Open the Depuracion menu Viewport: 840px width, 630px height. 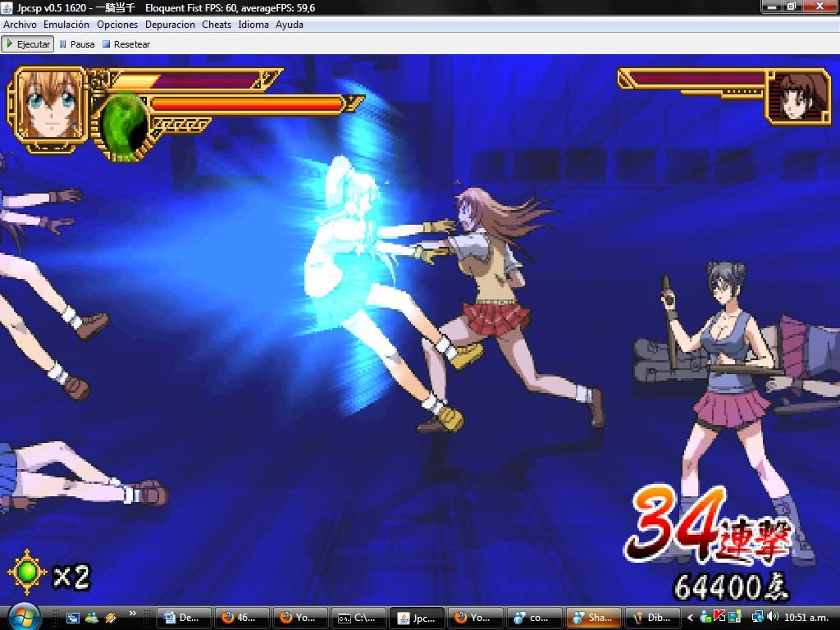[170, 25]
